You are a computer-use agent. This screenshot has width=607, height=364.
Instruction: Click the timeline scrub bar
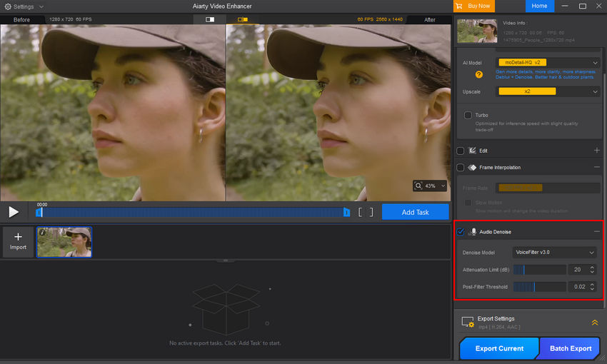tap(193, 213)
